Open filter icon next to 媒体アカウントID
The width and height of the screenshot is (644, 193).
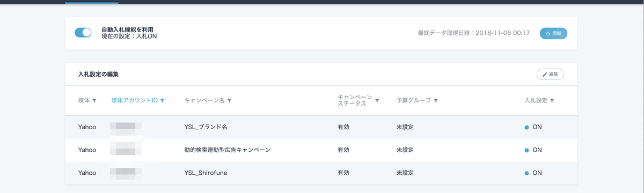pos(162,100)
